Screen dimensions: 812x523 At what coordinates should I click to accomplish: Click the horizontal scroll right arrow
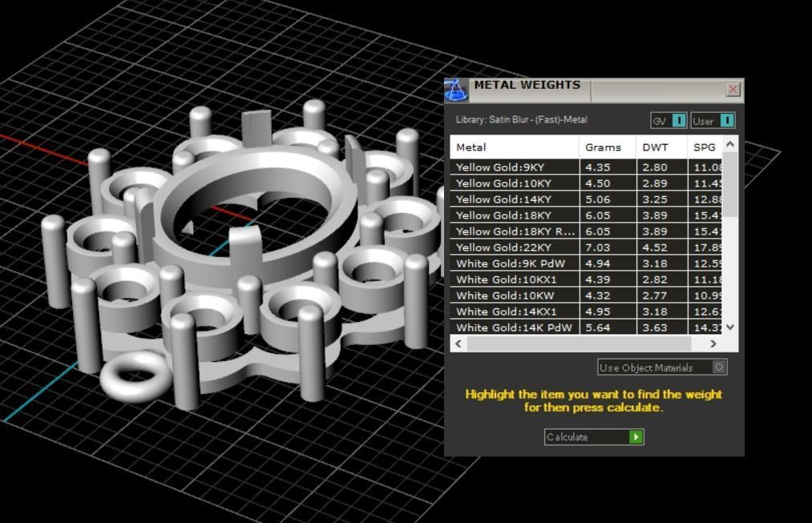click(713, 344)
